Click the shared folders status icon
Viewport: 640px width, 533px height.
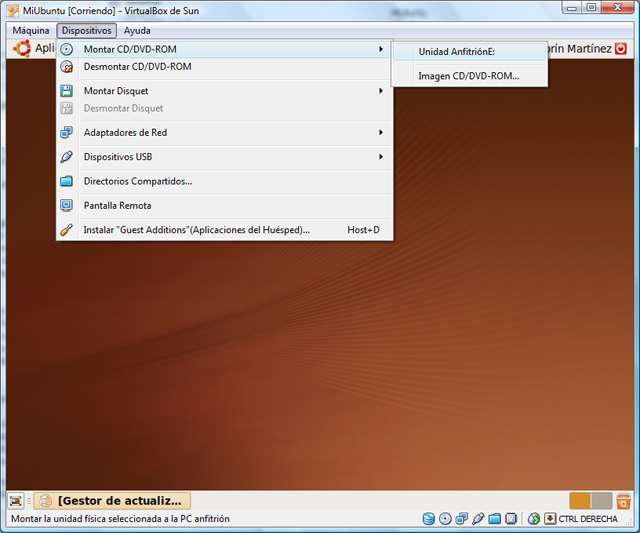494,519
